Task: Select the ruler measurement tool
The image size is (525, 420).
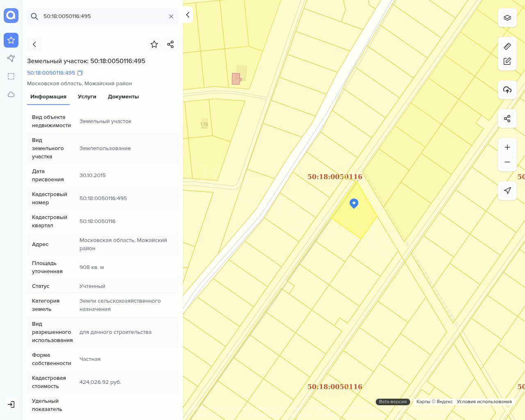Action: pos(507,46)
